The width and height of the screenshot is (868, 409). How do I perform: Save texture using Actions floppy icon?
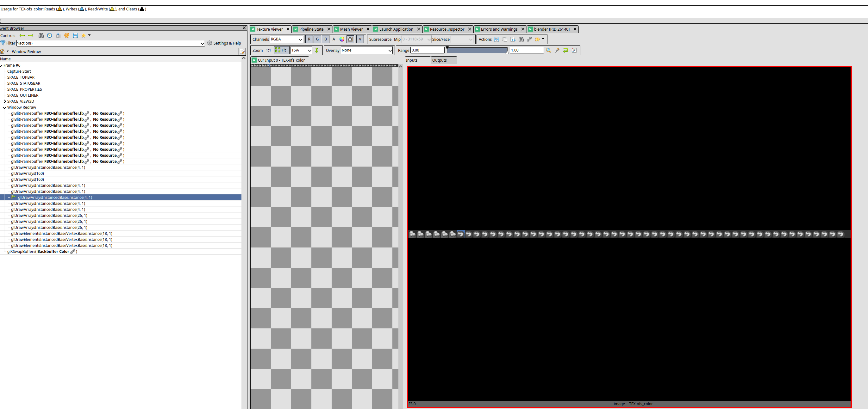point(496,40)
